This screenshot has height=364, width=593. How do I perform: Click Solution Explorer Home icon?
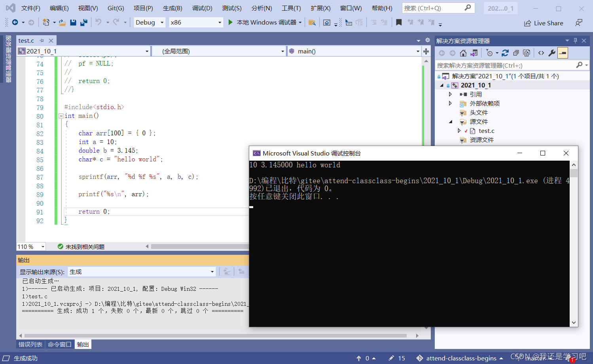click(463, 53)
